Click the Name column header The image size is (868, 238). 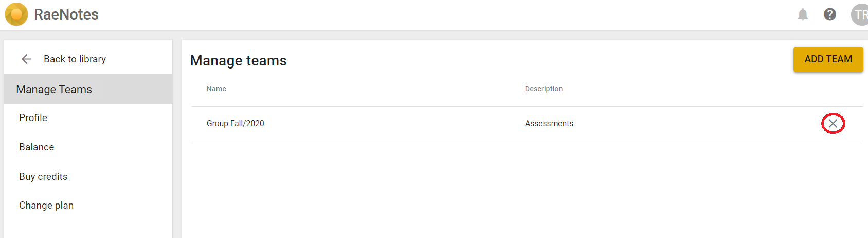pos(216,89)
